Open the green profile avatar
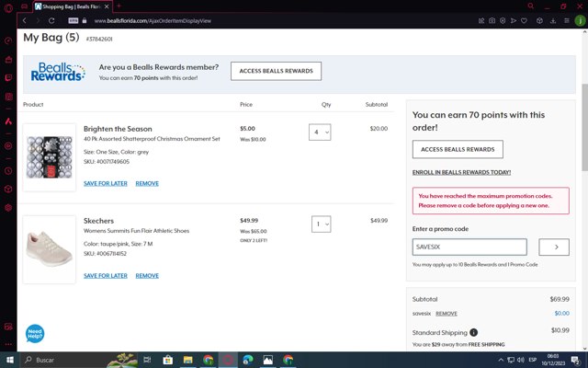The height and width of the screenshot is (368, 588). point(580,20)
